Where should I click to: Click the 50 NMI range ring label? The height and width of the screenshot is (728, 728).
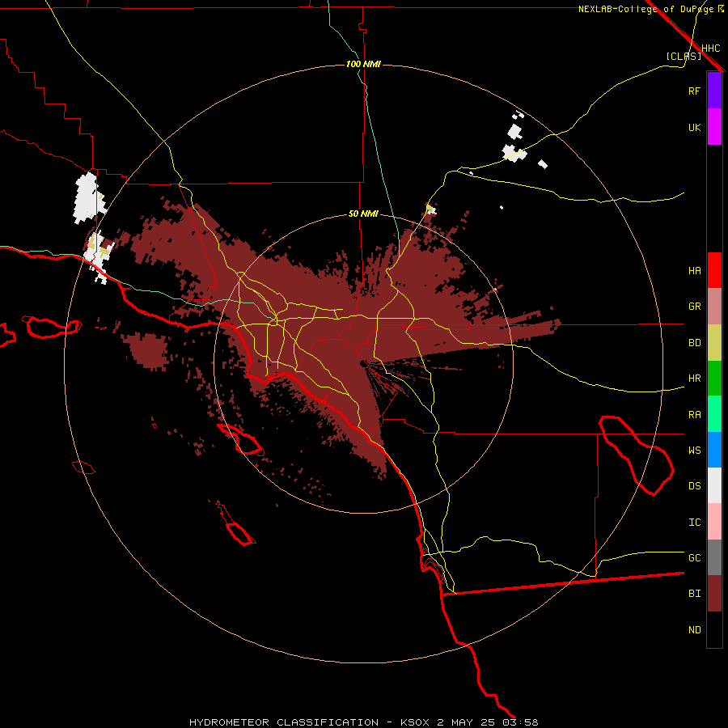click(363, 214)
